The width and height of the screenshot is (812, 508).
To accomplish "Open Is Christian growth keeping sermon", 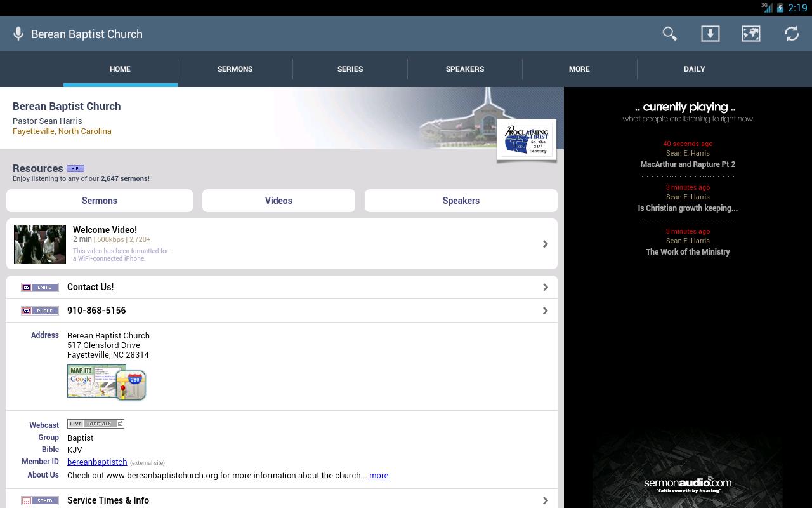I will click(x=688, y=208).
